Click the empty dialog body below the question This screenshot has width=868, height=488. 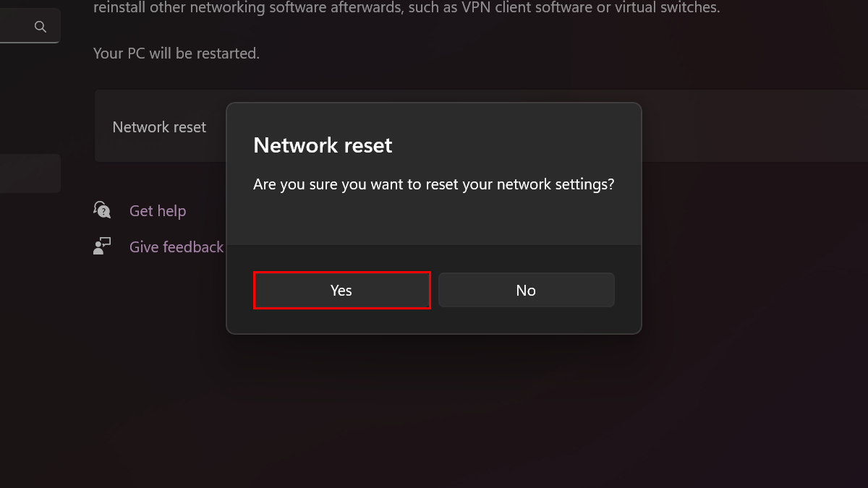click(x=434, y=221)
